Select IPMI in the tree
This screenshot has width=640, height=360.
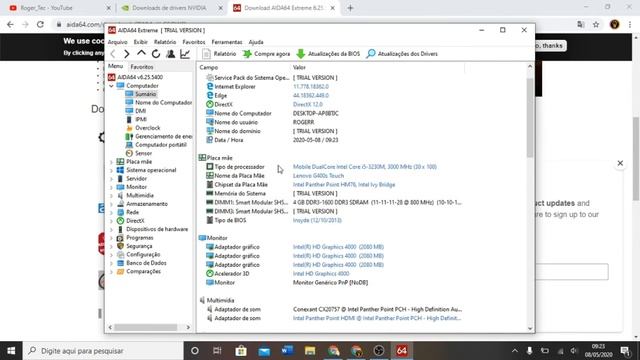click(141, 119)
